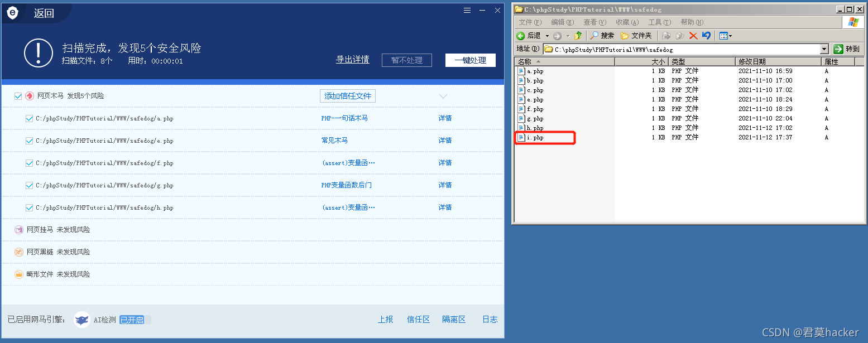The width and height of the screenshot is (868, 343).
Task: Open the hamburger menu in scanner window
Action: coord(468,10)
